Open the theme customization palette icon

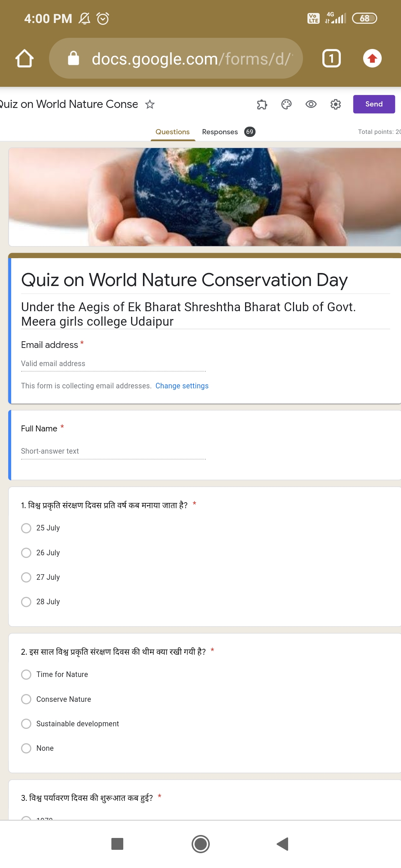[x=286, y=104]
